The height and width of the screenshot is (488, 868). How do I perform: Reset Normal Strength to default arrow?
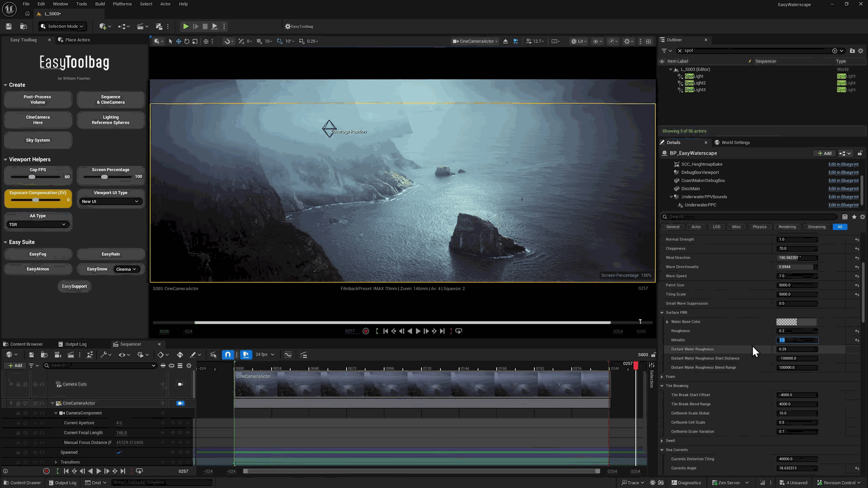click(x=857, y=240)
